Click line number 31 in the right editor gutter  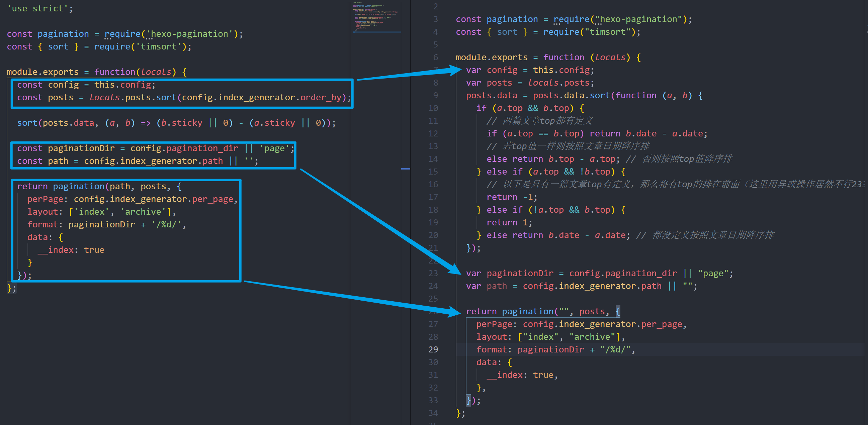[433, 375]
